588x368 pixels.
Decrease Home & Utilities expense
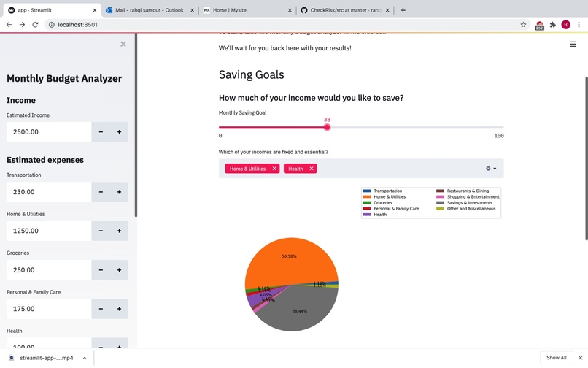[101, 231]
